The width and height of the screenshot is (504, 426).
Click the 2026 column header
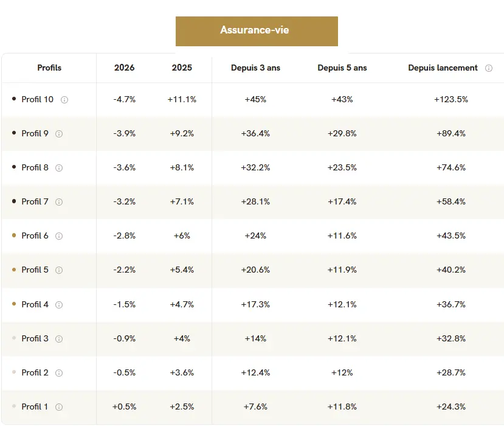click(124, 68)
